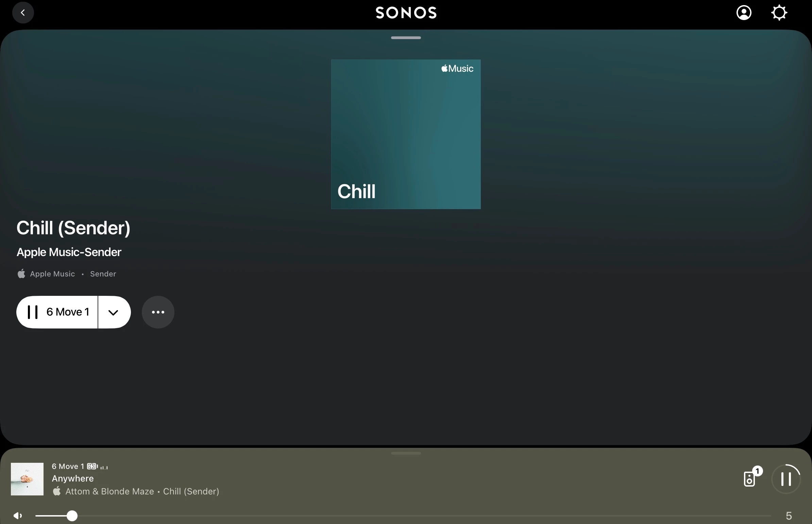Open the Apple Music service link
812x524 pixels.
(52, 274)
